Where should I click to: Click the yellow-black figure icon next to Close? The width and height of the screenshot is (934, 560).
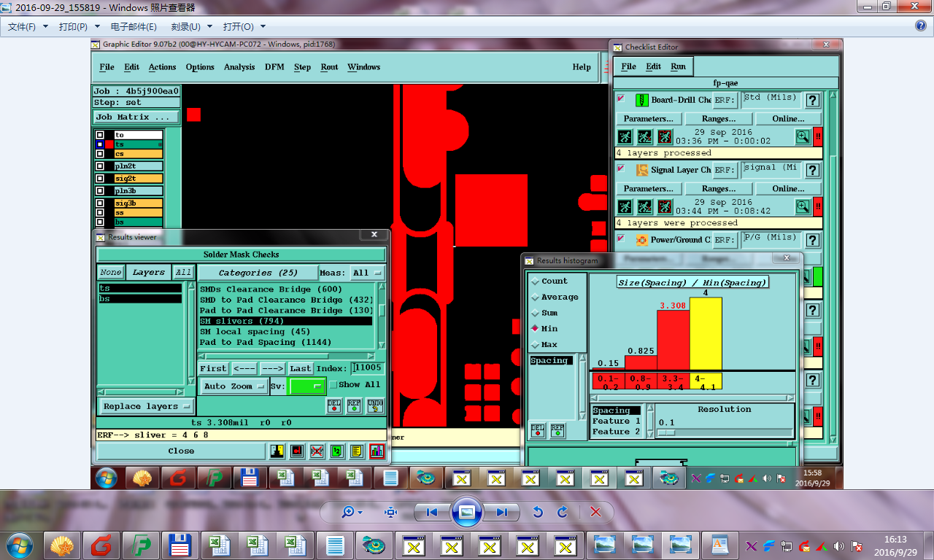[277, 451]
